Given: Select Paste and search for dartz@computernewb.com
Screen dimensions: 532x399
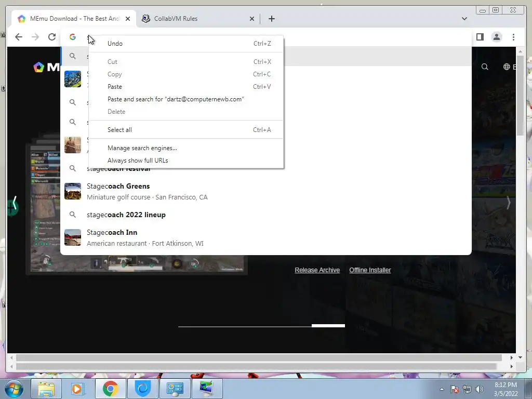Looking at the screenshot, I should [187, 99].
